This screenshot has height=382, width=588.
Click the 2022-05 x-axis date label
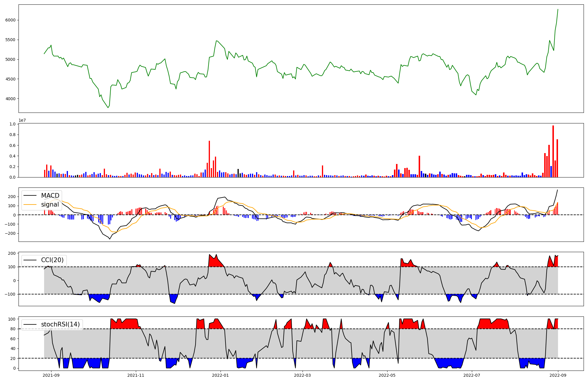click(387, 375)
